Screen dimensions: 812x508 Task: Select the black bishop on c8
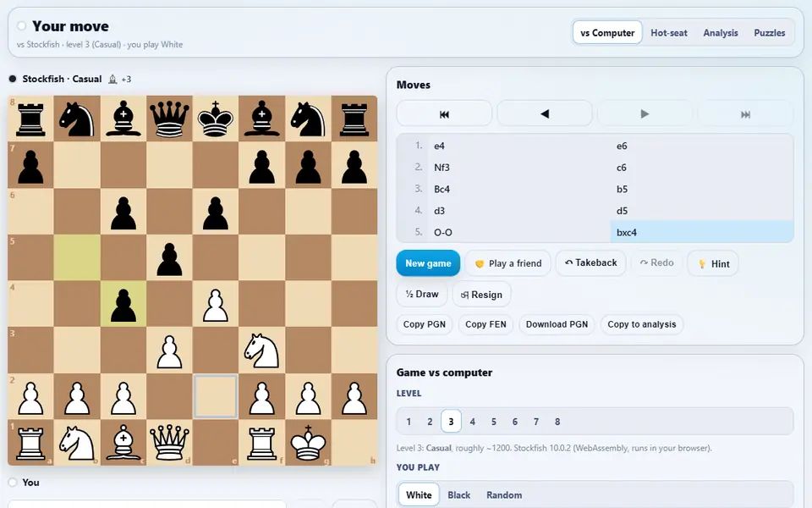tap(123, 119)
